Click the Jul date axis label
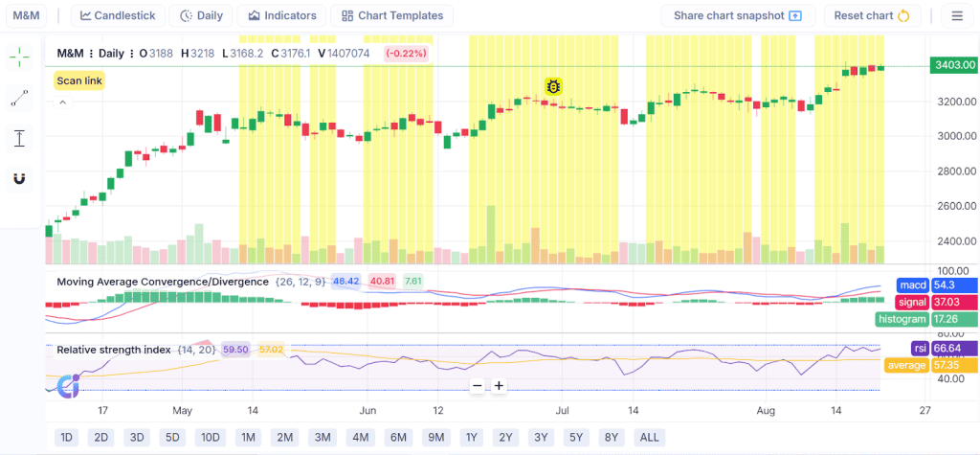The width and height of the screenshot is (980, 455). pos(563,411)
